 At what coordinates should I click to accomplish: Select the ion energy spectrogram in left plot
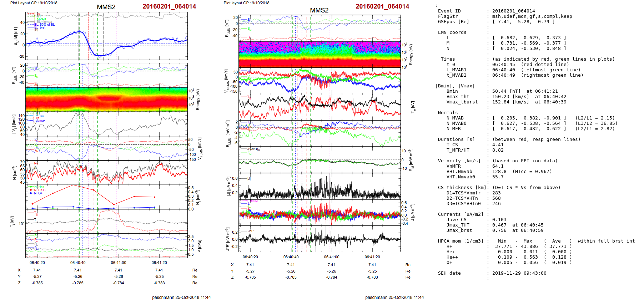pyautogui.click(x=106, y=99)
